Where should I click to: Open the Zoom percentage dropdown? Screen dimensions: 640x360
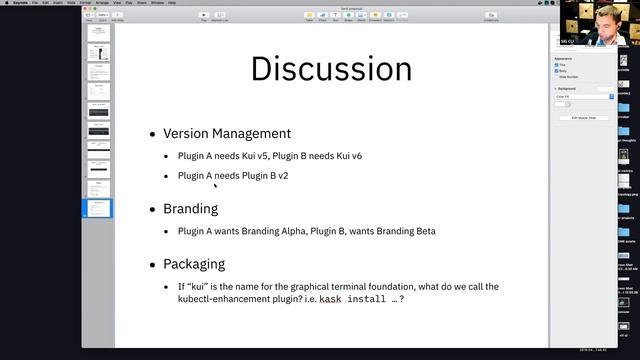pyautogui.click(x=102, y=15)
